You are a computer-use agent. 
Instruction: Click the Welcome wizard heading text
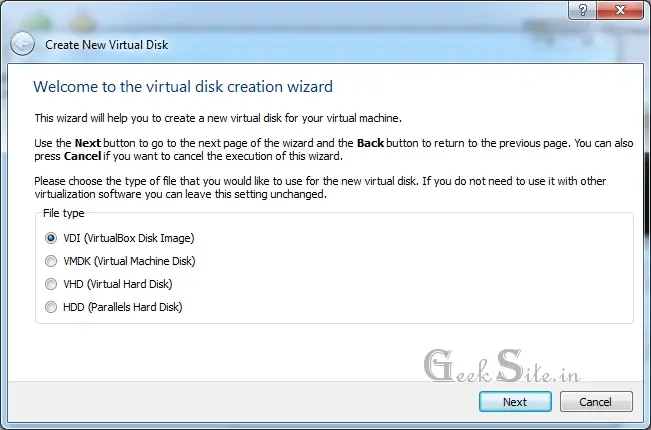tap(183, 86)
